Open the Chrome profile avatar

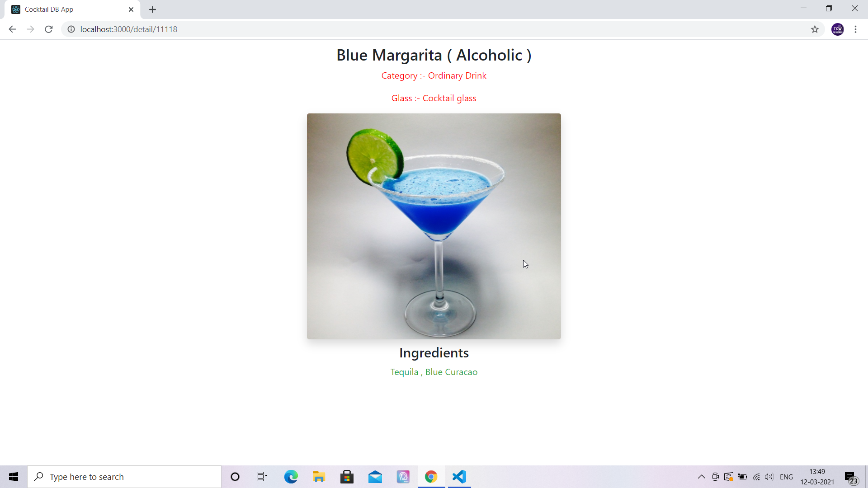coord(837,29)
